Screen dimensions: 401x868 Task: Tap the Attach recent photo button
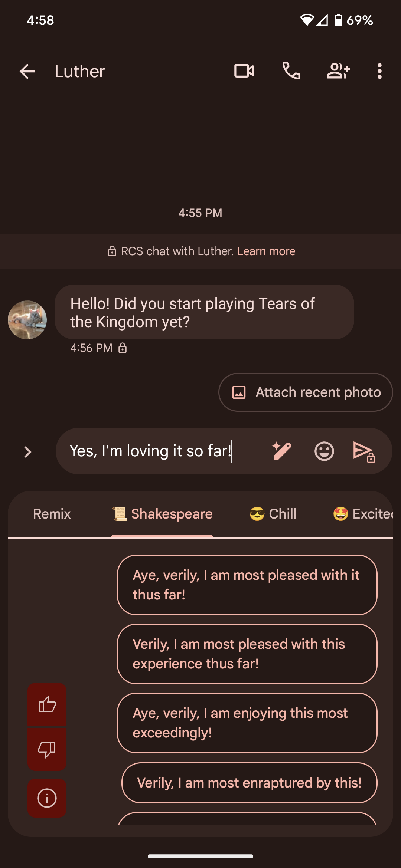click(x=306, y=392)
